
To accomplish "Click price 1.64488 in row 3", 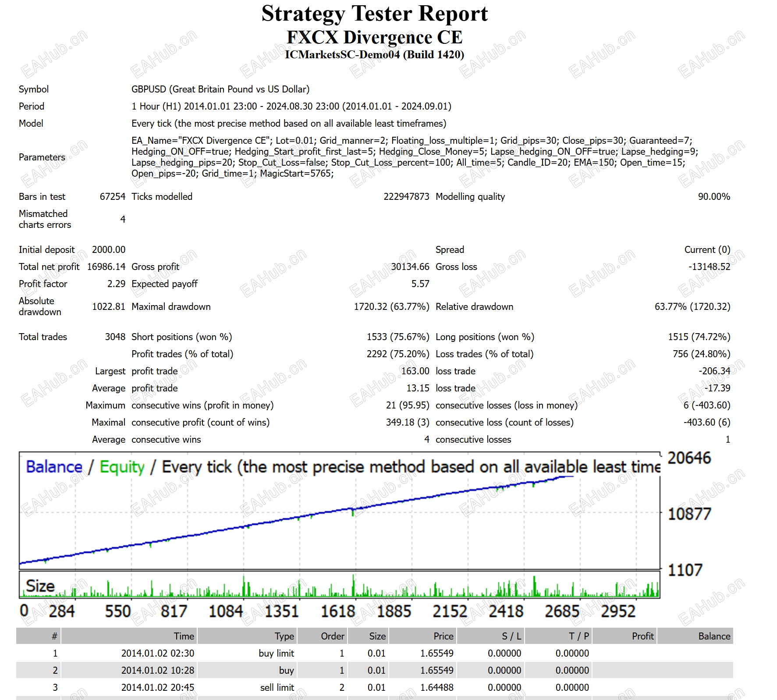I will coord(437,688).
